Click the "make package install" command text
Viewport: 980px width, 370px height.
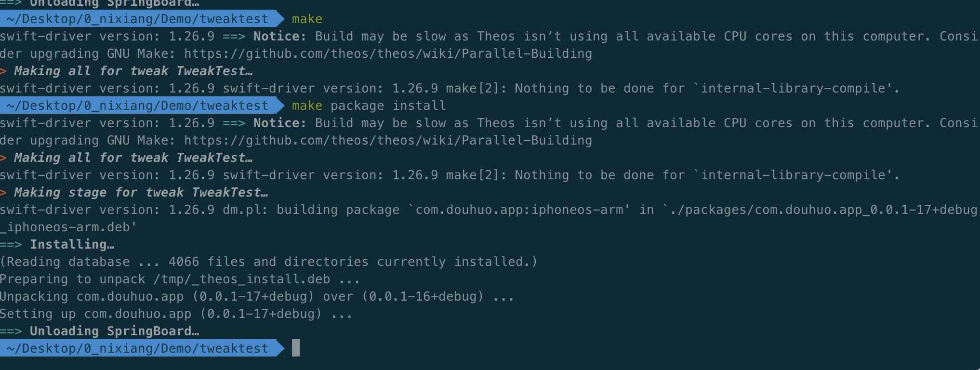tap(369, 106)
